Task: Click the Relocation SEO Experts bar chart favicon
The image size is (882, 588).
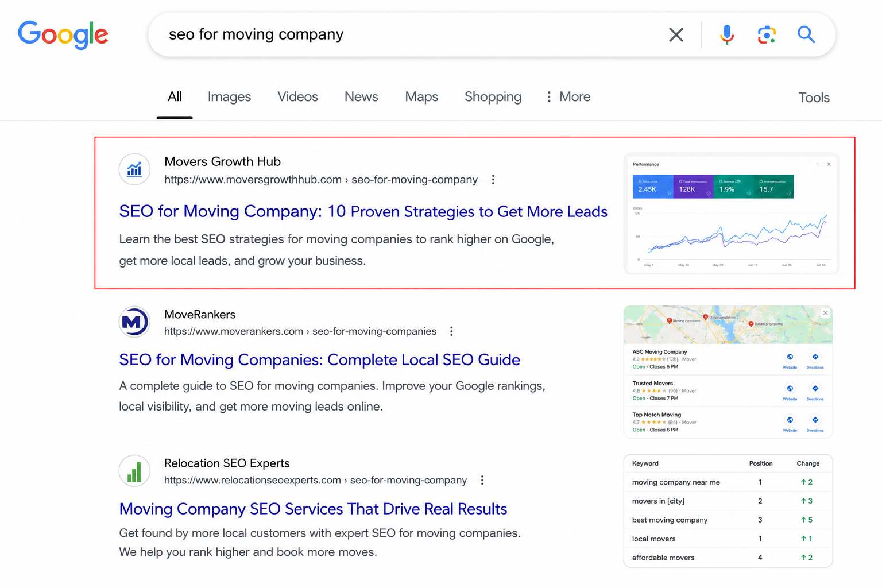Action: pyautogui.click(x=134, y=471)
